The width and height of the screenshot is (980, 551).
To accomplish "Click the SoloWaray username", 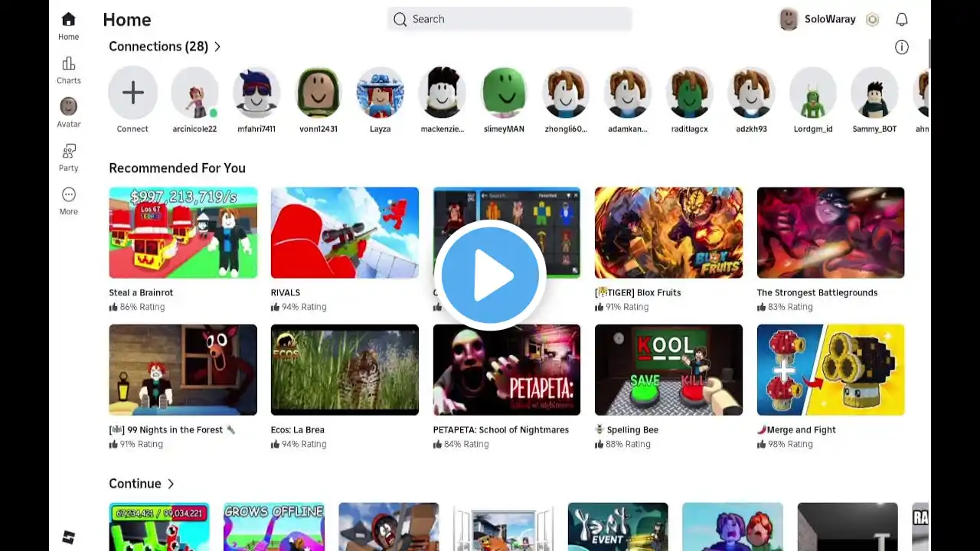I will (x=830, y=19).
